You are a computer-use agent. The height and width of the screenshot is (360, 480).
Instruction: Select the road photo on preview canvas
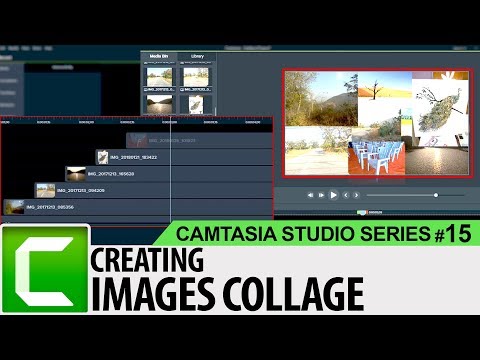coord(317,151)
